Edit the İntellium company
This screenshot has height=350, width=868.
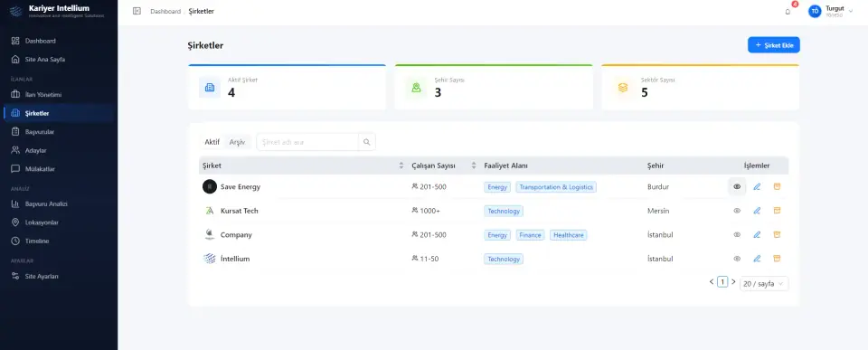757,259
